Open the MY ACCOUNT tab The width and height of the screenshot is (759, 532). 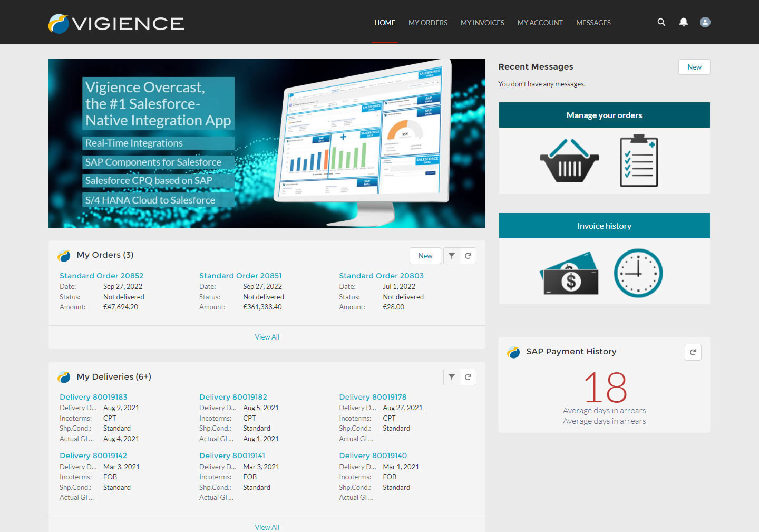point(540,23)
